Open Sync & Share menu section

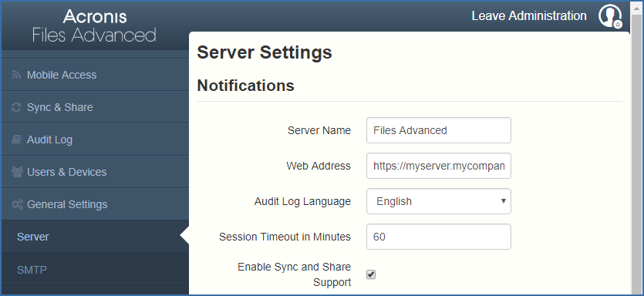coord(95,107)
